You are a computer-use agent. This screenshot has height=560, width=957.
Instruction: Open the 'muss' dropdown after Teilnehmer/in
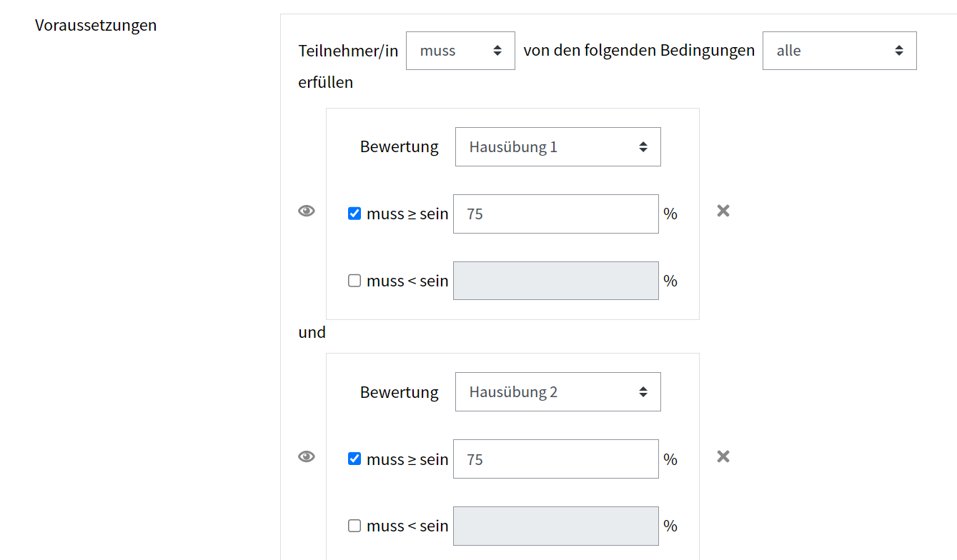pyautogui.click(x=460, y=51)
